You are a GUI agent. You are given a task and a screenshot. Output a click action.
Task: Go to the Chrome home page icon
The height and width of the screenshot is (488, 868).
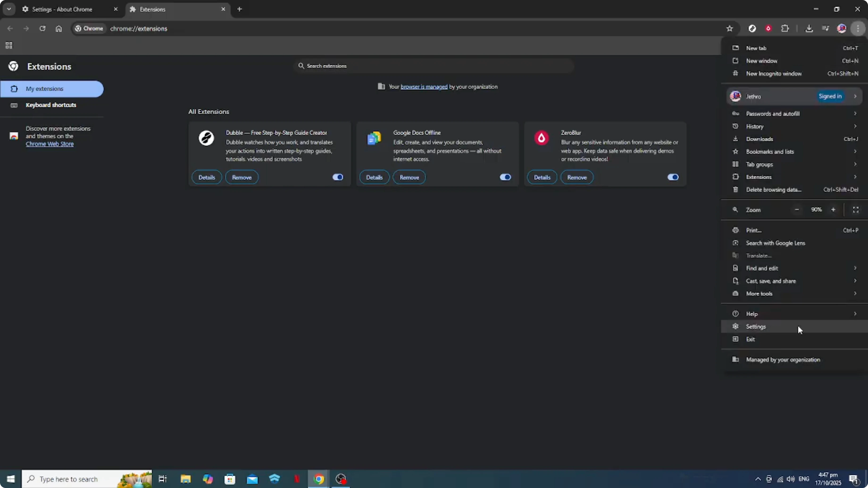(59, 29)
